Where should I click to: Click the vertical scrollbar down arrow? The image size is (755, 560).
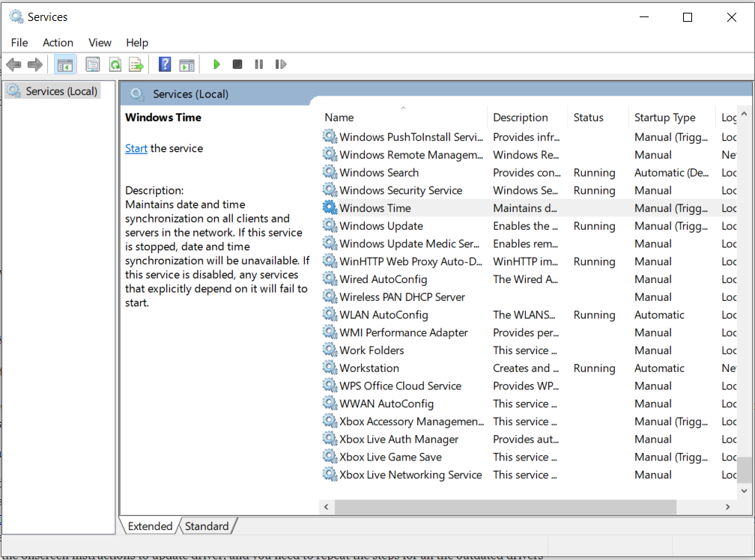[x=744, y=490]
